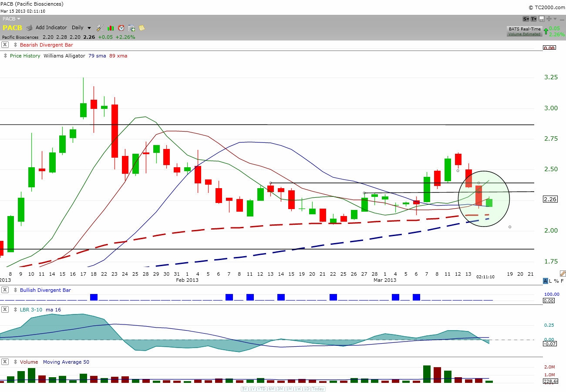Click the green up-arrow price change indicator
The height and width of the screenshot is (392, 566).
pos(546,31)
